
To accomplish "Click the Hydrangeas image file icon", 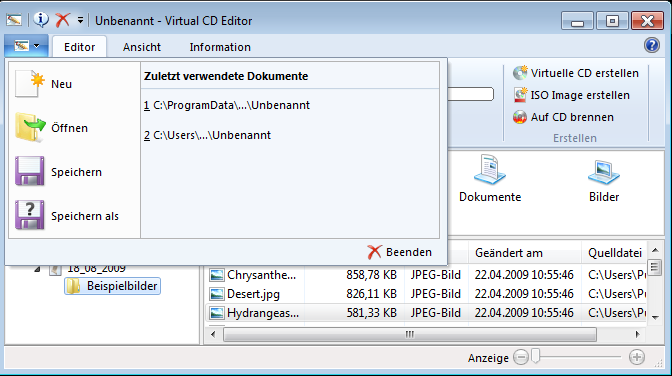I will click(x=216, y=313).
